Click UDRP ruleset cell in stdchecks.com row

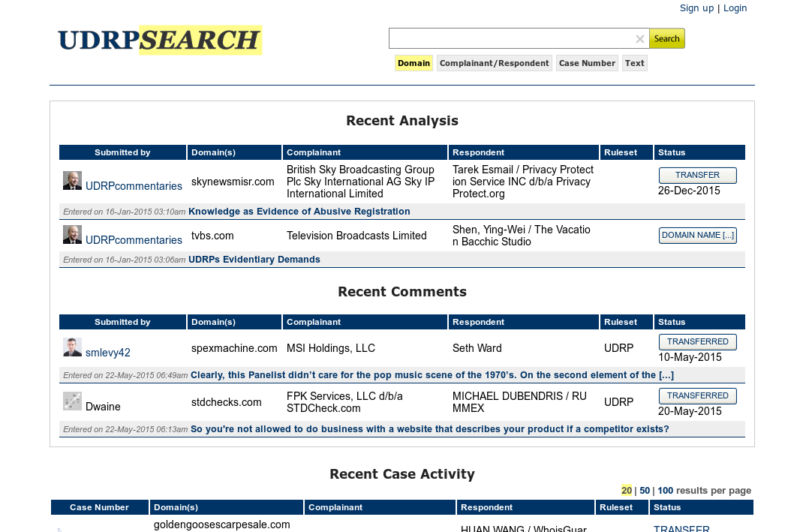click(618, 402)
